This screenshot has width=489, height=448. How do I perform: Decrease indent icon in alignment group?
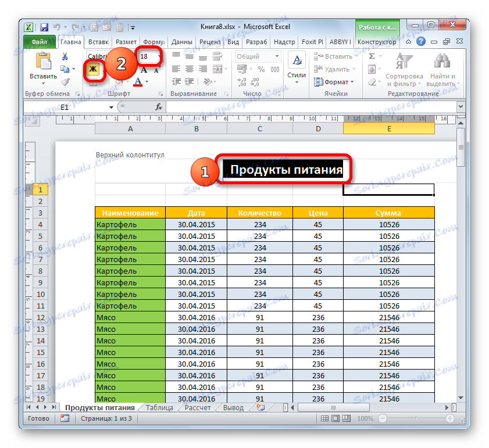[176, 82]
